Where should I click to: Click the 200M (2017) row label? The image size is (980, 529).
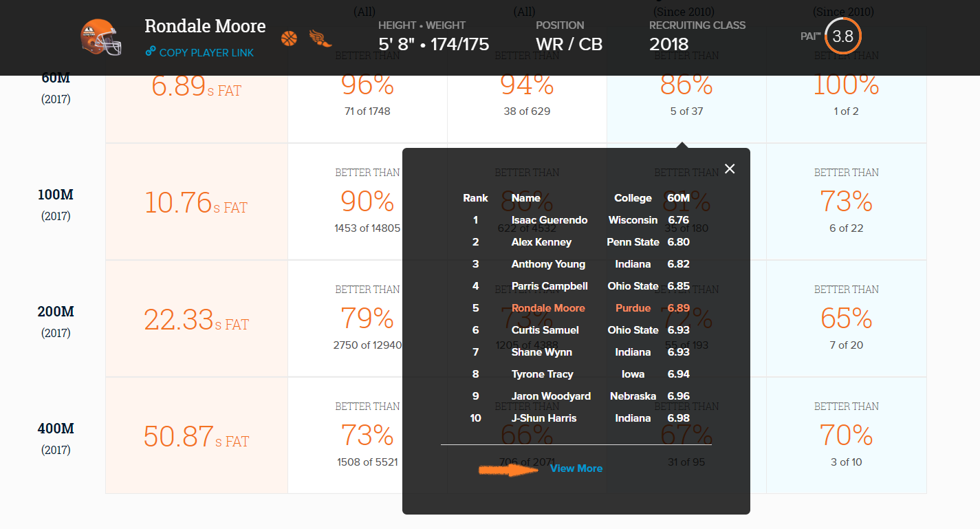click(x=55, y=321)
